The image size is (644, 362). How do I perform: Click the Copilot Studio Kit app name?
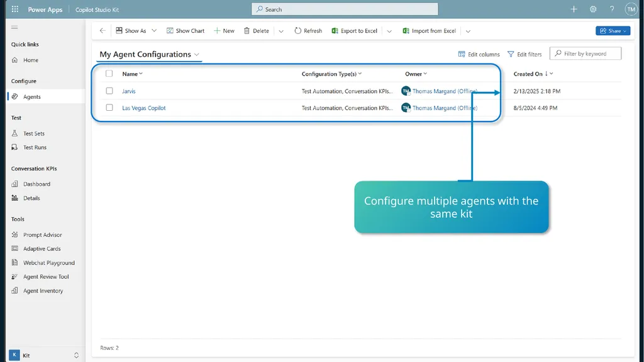(x=97, y=9)
